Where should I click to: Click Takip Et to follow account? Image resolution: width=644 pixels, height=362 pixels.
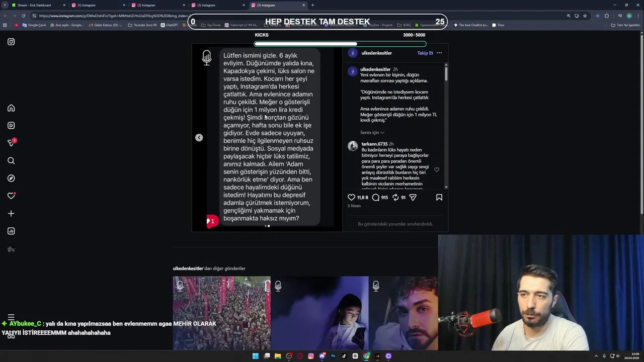425,53
